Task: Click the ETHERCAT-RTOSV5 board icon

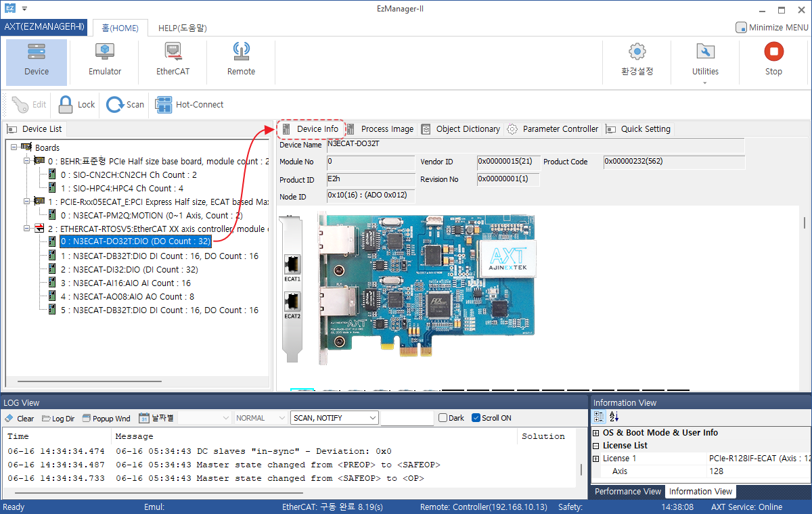Action: 39,229
